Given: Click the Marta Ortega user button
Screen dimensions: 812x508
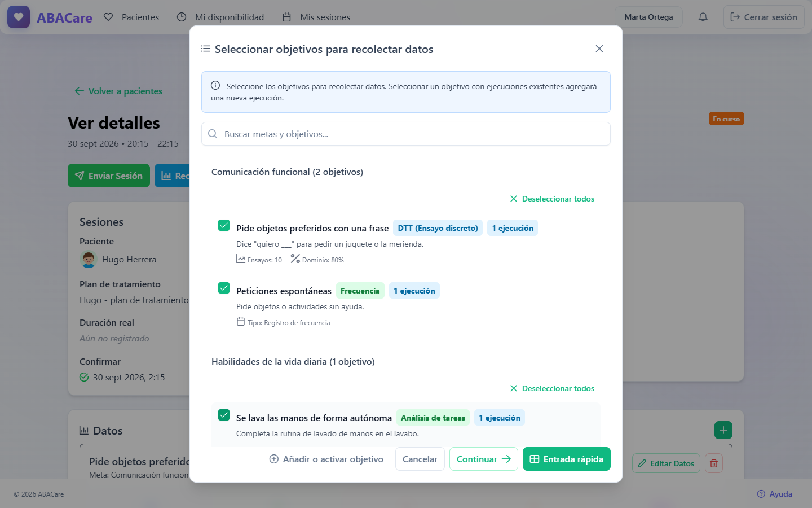Looking at the screenshot, I should pyautogui.click(x=648, y=17).
